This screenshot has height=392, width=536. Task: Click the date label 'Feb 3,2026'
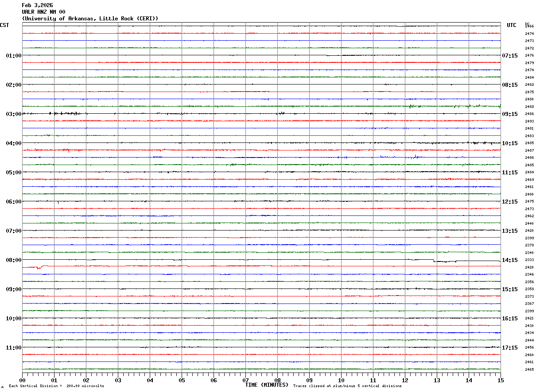point(37,5)
